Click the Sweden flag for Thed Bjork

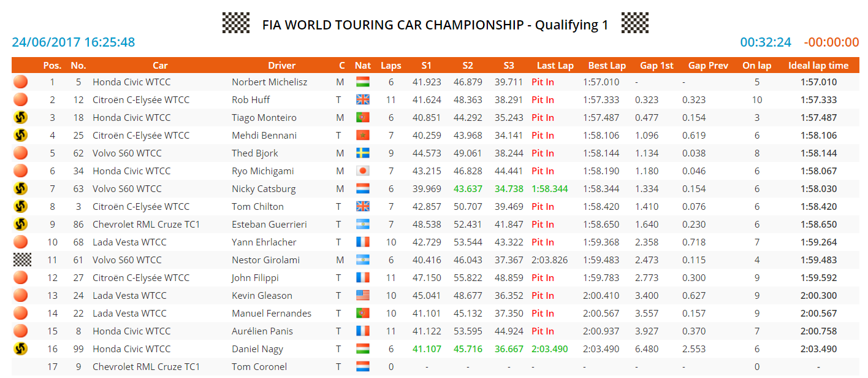coord(363,153)
